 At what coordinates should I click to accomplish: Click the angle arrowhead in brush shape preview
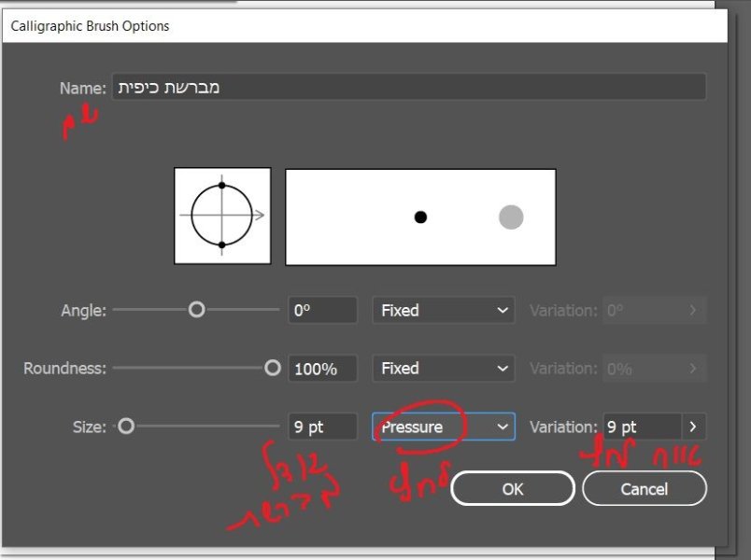tap(259, 216)
